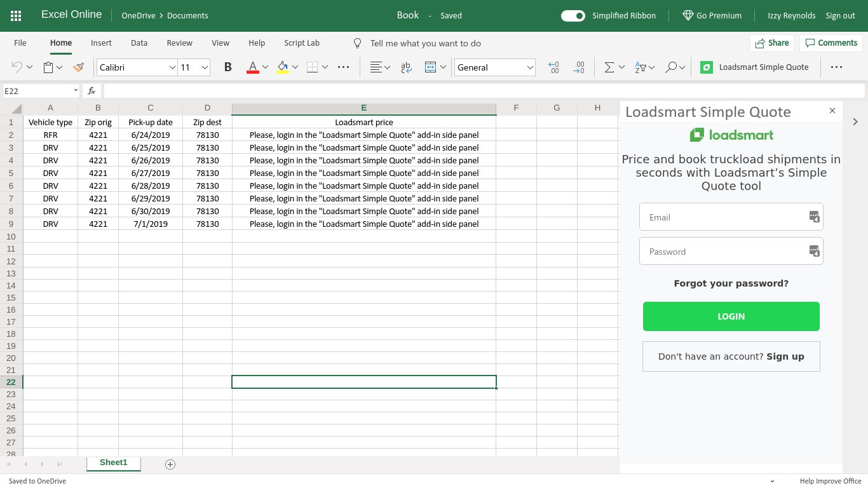The height and width of the screenshot is (488, 868).
Task: Expand the fill color dropdown arrow
Action: (295, 67)
